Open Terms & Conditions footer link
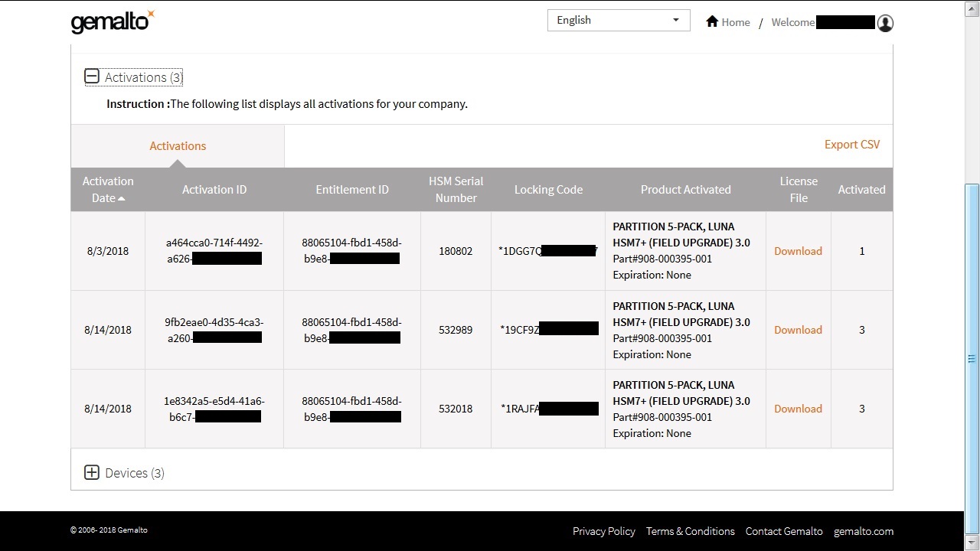 click(690, 531)
